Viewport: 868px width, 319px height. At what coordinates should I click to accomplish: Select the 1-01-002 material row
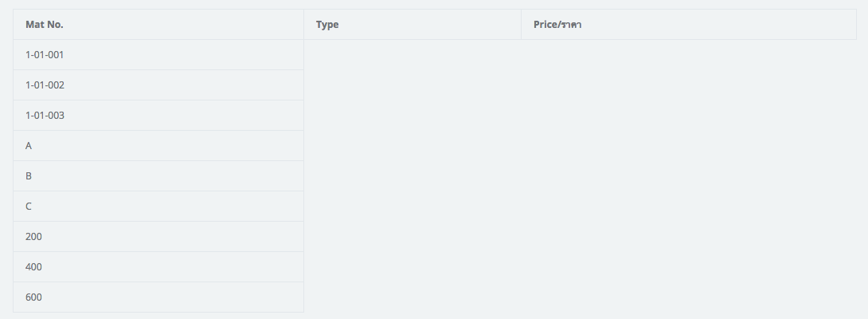tap(158, 85)
